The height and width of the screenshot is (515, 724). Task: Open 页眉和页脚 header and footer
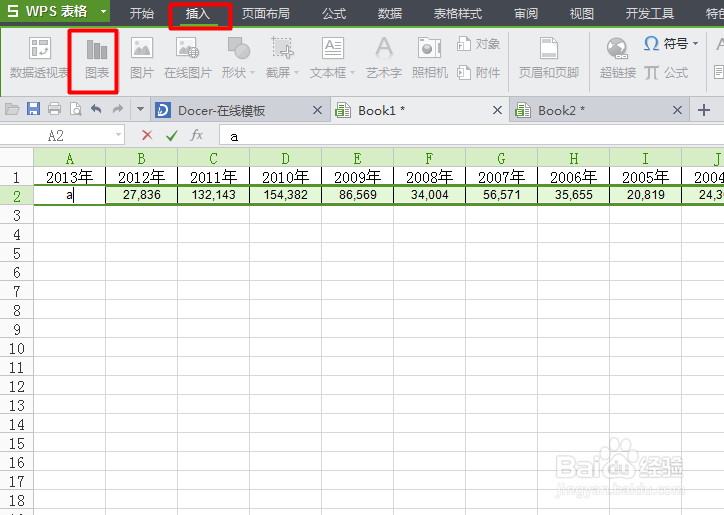click(549, 59)
